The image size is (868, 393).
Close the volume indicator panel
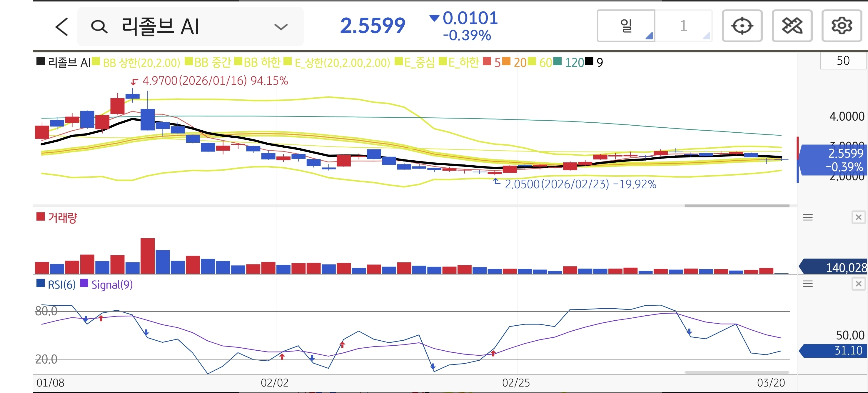858,217
